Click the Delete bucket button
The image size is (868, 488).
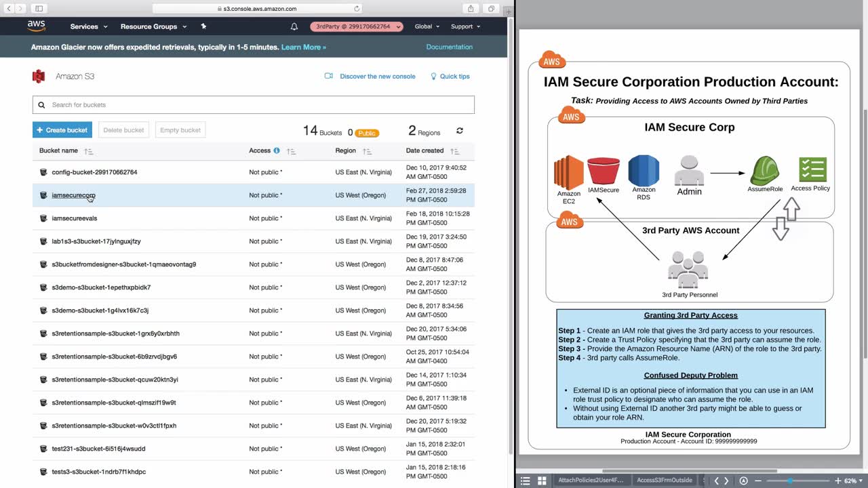[x=123, y=130]
